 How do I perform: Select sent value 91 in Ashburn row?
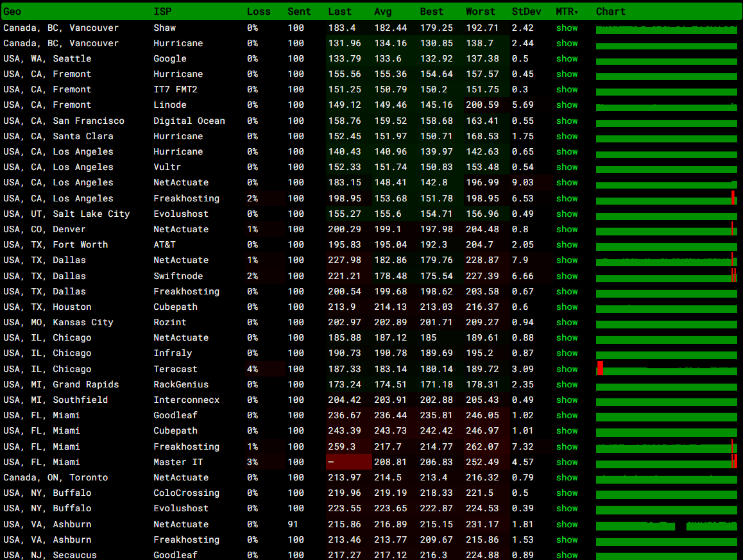[x=293, y=525]
